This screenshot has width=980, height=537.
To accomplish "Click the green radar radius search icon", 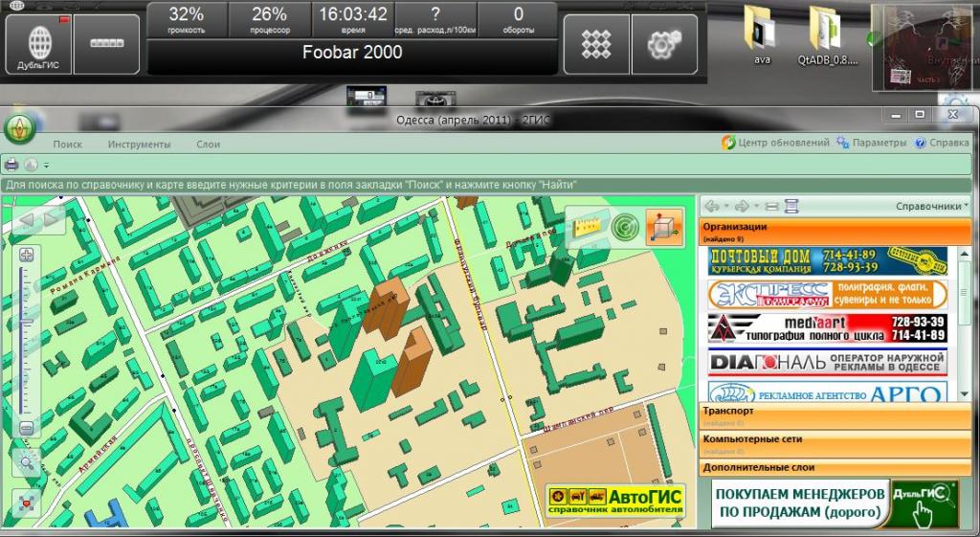I will pyautogui.click(x=625, y=228).
